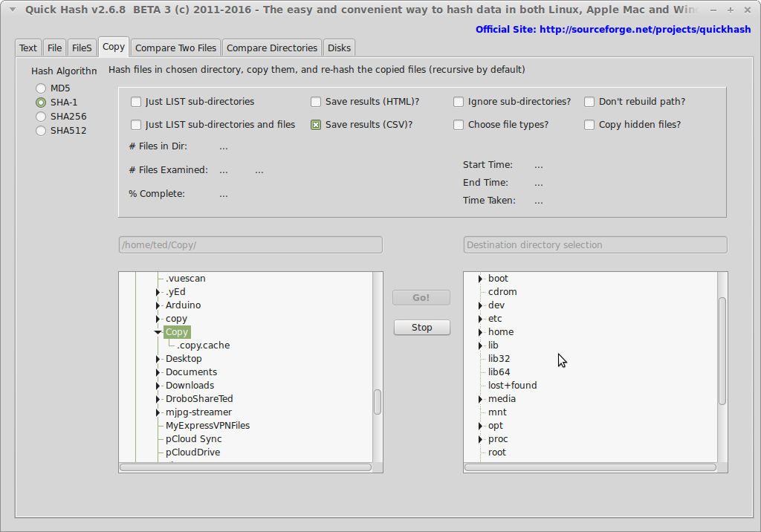Expand the Downloads folder node
761x532 pixels.
pyautogui.click(x=158, y=386)
